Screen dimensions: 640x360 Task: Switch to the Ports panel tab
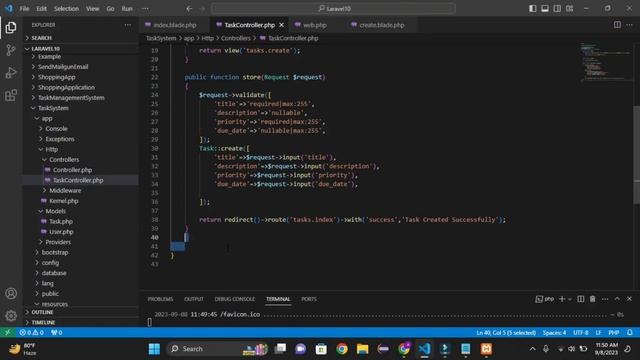click(309, 299)
